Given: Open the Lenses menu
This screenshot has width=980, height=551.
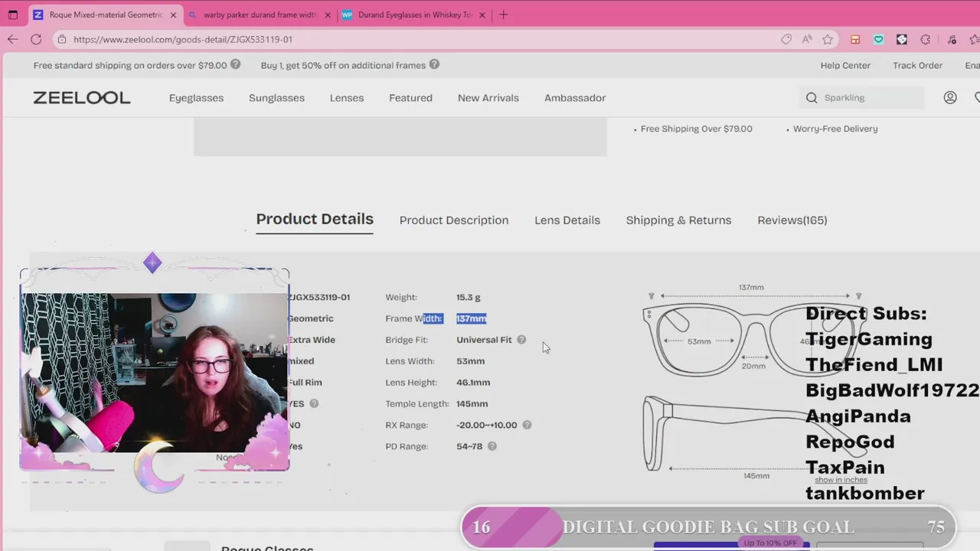Looking at the screenshot, I should pos(347,98).
